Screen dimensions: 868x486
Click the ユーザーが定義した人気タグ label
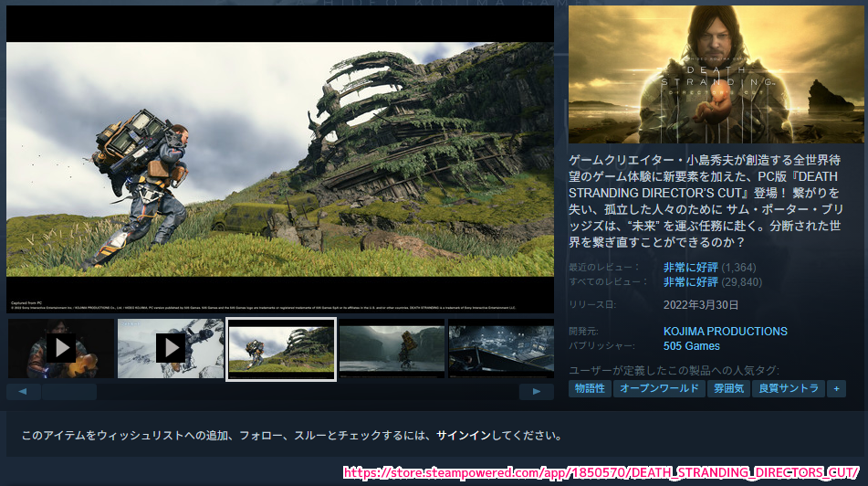point(674,370)
